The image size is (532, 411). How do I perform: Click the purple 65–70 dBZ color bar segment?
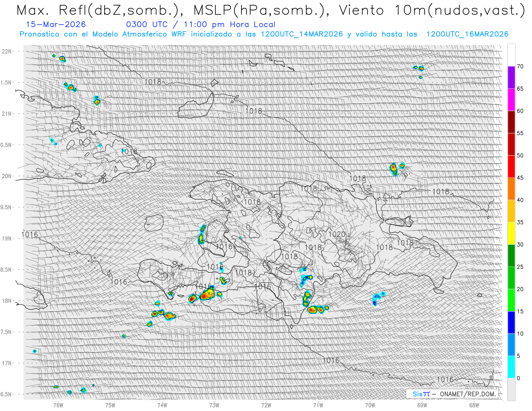(x=511, y=78)
